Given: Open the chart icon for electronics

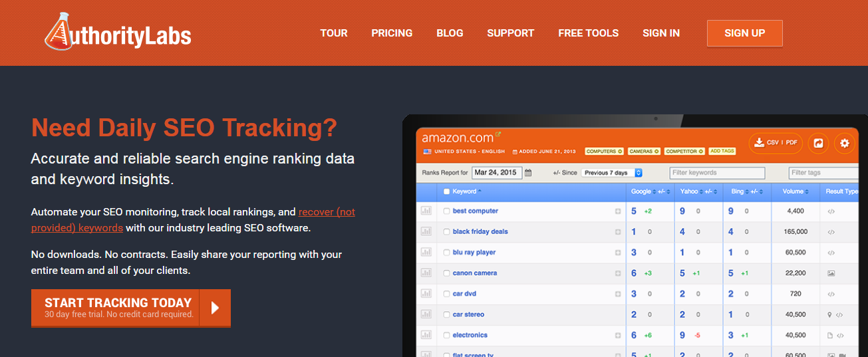Looking at the screenshot, I should 426,335.
